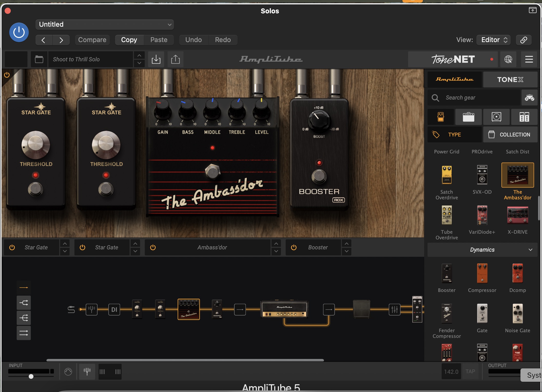Open the View Editor dropdown
This screenshot has width=542, height=392.
[493, 40]
